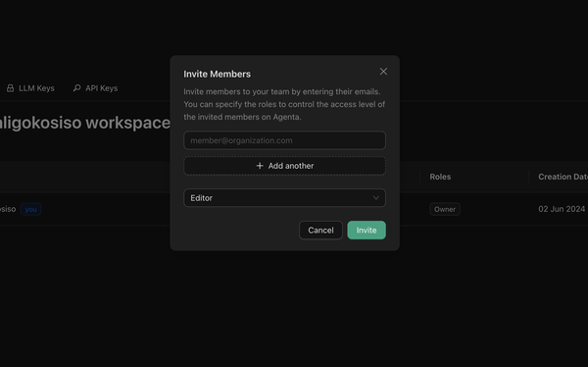588x367 pixels.
Task: Click the Owner role tag
Action: (445, 209)
